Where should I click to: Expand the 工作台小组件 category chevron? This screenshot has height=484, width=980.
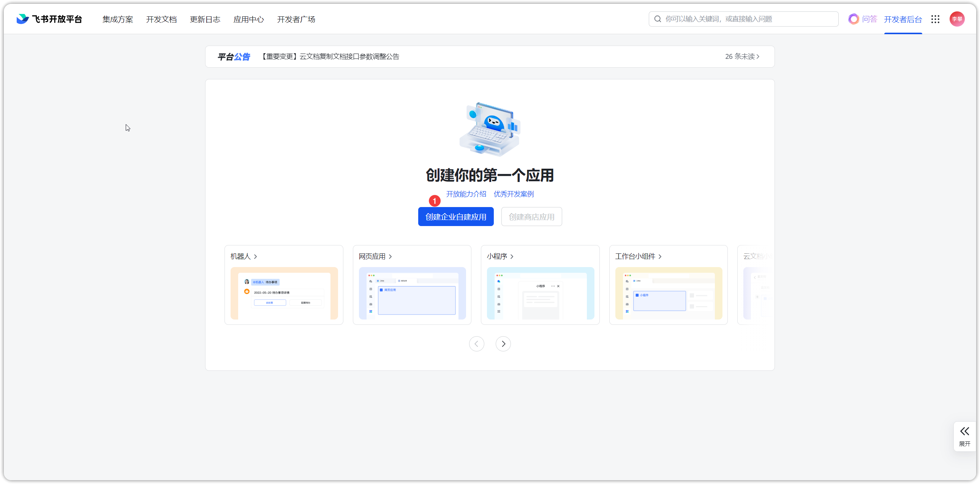point(660,256)
